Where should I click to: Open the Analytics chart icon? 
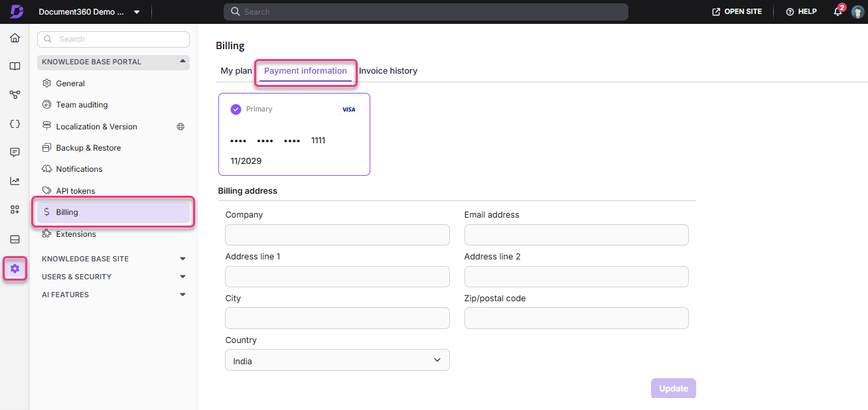click(x=15, y=181)
